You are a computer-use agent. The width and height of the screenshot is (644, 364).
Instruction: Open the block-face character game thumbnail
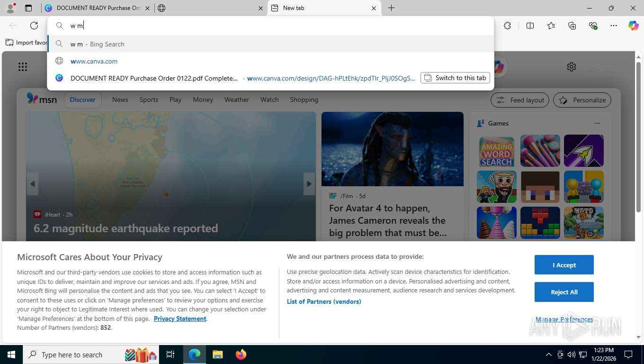coord(540,187)
